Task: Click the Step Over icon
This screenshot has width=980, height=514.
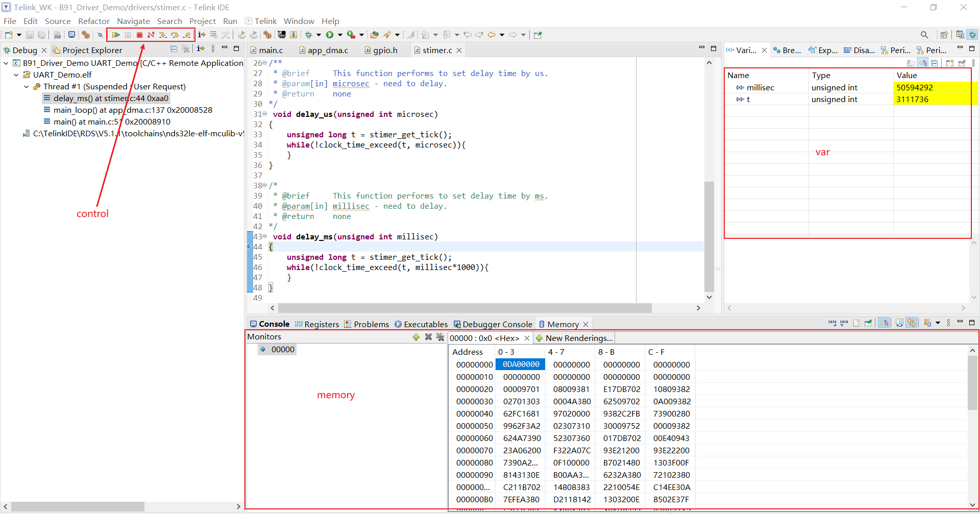Action: coord(175,35)
